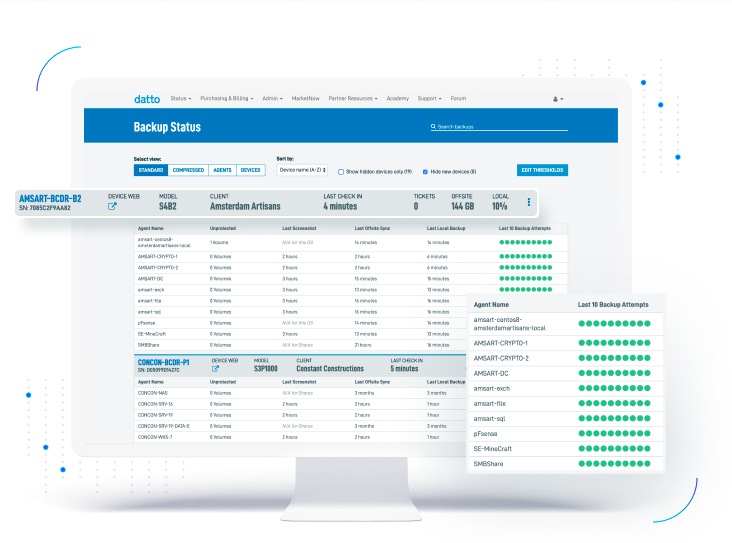The height and width of the screenshot is (543, 732).
Task: Click the CONCON-SRV-19 agent name
Action: pos(155,415)
